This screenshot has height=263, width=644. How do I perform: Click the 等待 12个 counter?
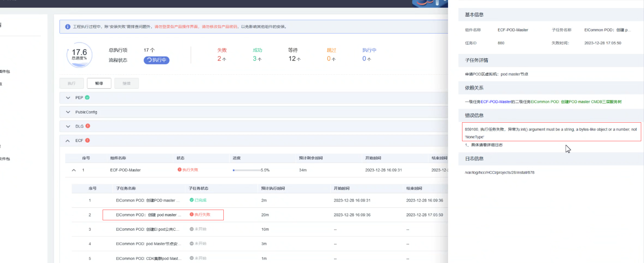point(294,54)
